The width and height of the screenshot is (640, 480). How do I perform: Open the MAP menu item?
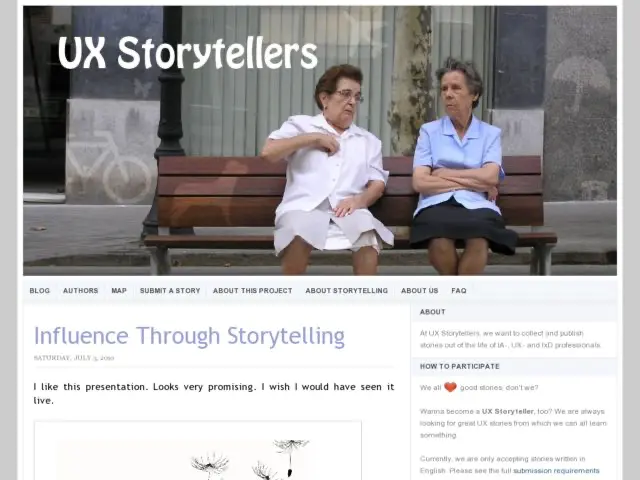pos(119,291)
